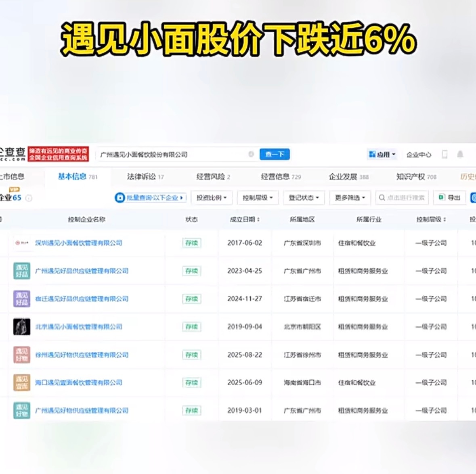
Task: Open the notification bell
Action: (x=460, y=155)
